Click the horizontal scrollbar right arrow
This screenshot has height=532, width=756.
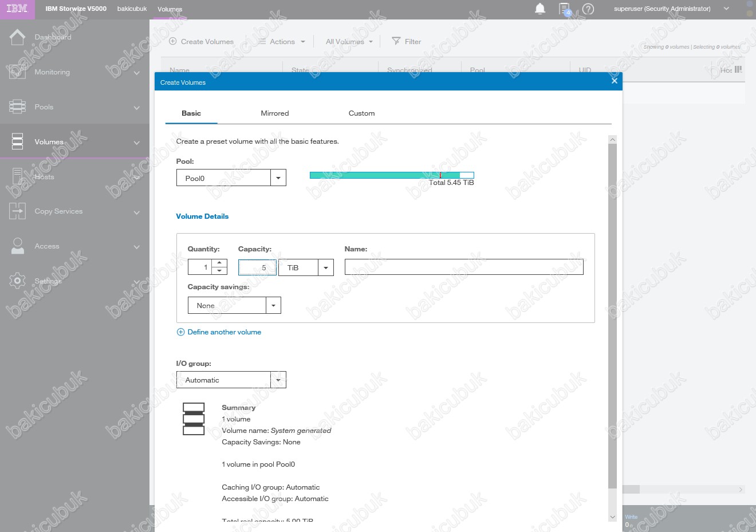[741, 490]
